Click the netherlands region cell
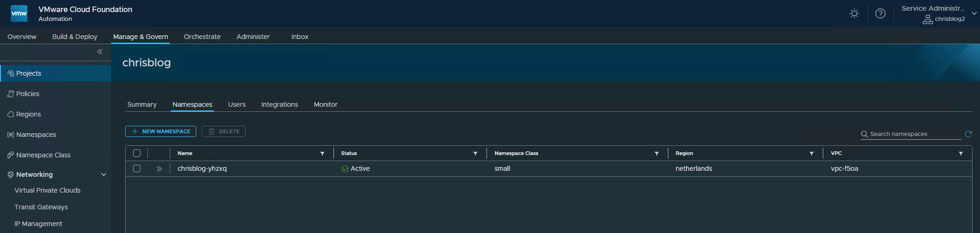 point(694,168)
